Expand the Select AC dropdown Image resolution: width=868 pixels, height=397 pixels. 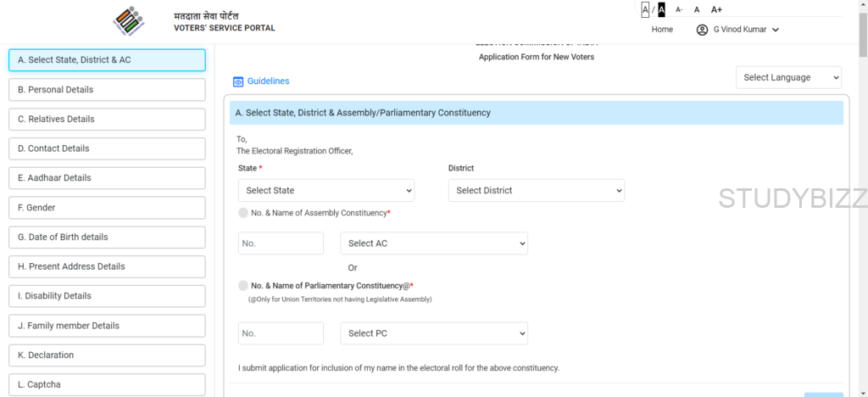point(434,243)
